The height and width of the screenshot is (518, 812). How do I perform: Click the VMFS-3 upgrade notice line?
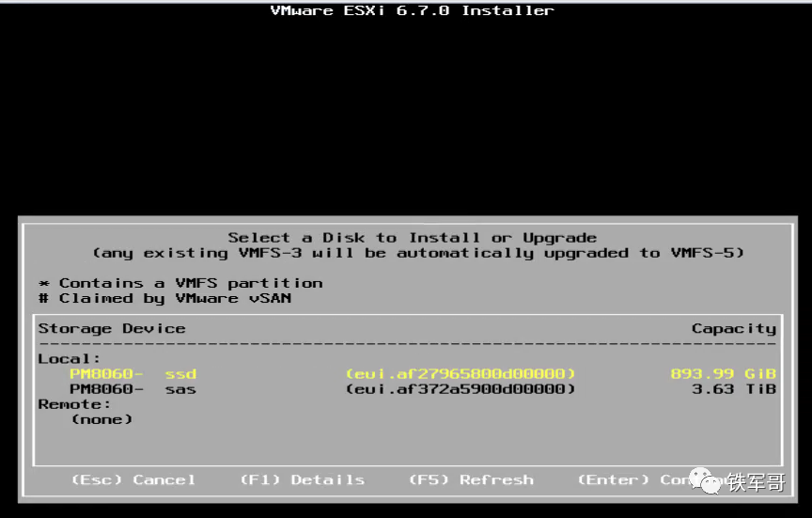tap(418, 253)
